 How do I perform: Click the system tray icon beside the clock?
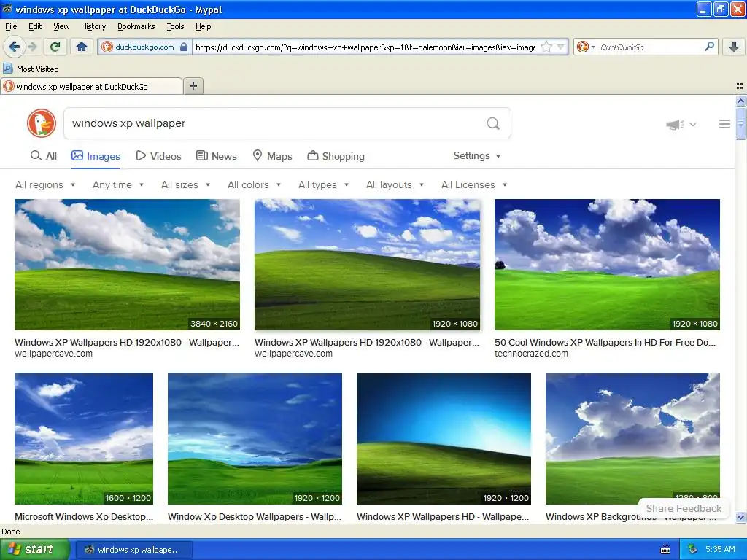(692, 550)
